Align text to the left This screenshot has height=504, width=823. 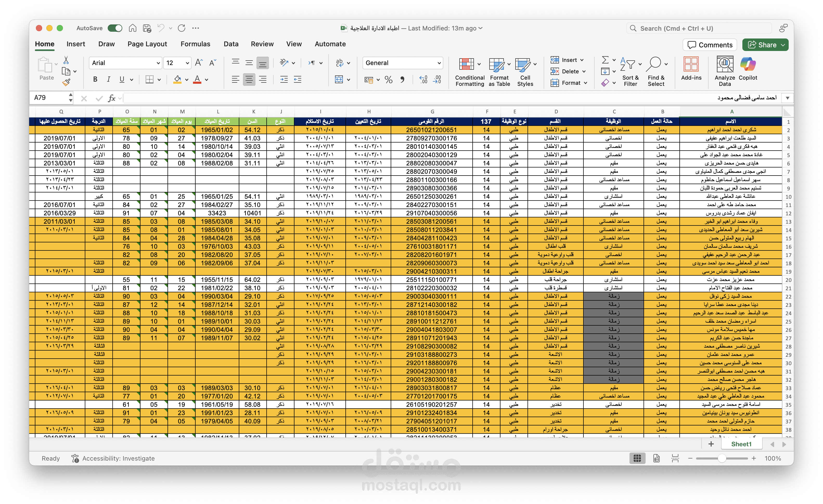[235, 80]
